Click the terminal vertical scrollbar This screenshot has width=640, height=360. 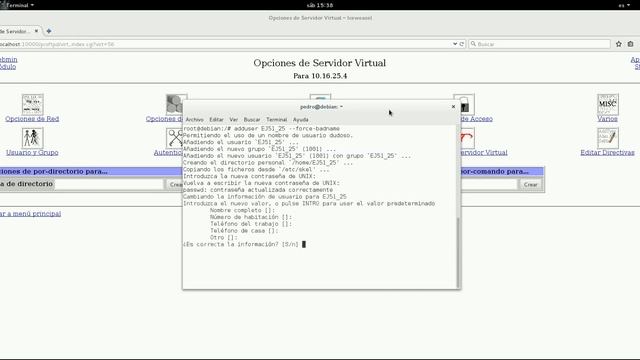point(458,253)
